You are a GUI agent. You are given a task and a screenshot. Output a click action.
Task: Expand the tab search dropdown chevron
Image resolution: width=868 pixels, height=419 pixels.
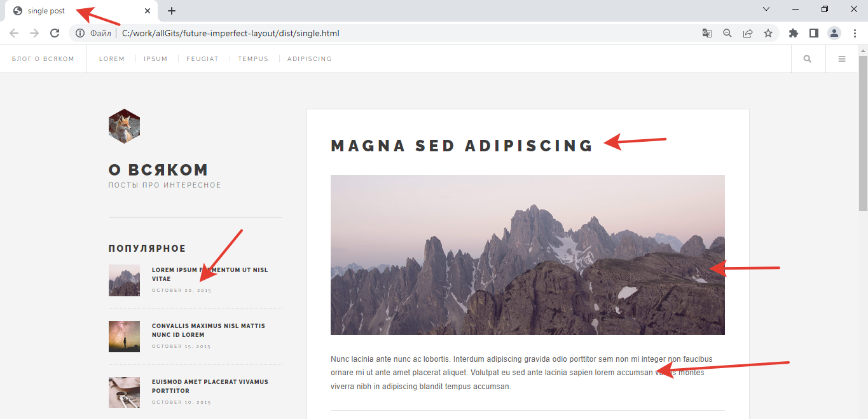point(766,10)
